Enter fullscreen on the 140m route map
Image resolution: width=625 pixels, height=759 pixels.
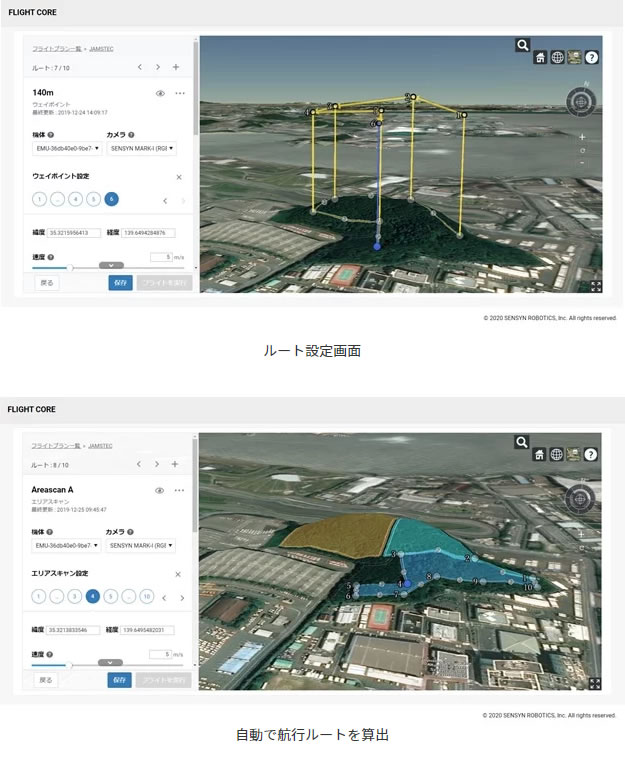[596, 287]
